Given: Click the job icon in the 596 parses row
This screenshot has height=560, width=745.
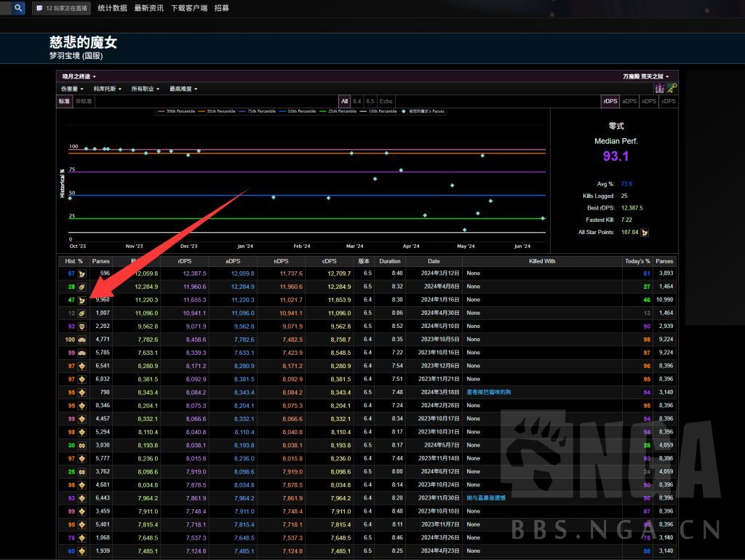Looking at the screenshot, I should pos(82,273).
